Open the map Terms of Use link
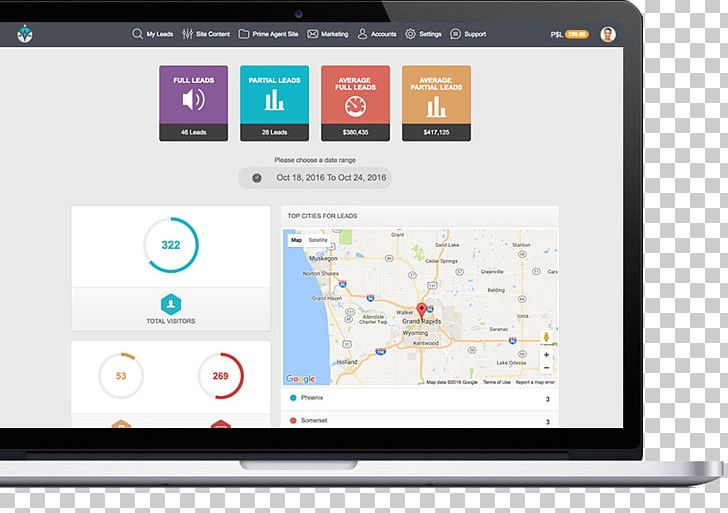Screen dimensions: 728x513 tap(497, 382)
